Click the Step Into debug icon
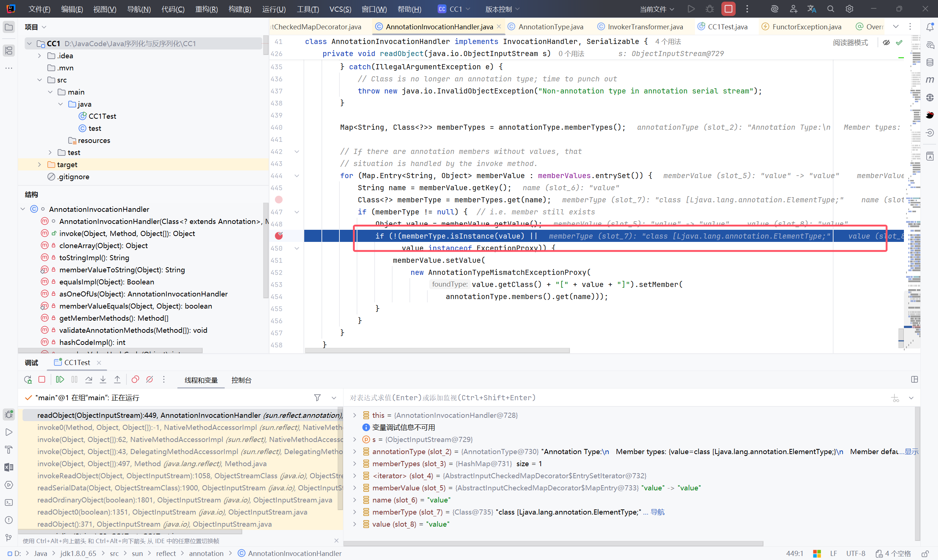The image size is (938, 560). tap(103, 380)
